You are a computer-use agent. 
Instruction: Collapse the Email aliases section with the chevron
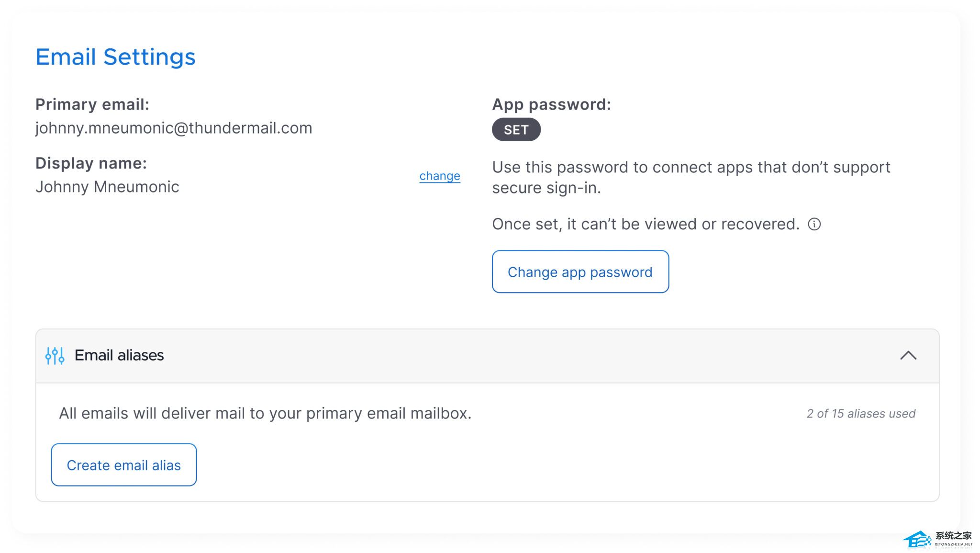908,356
